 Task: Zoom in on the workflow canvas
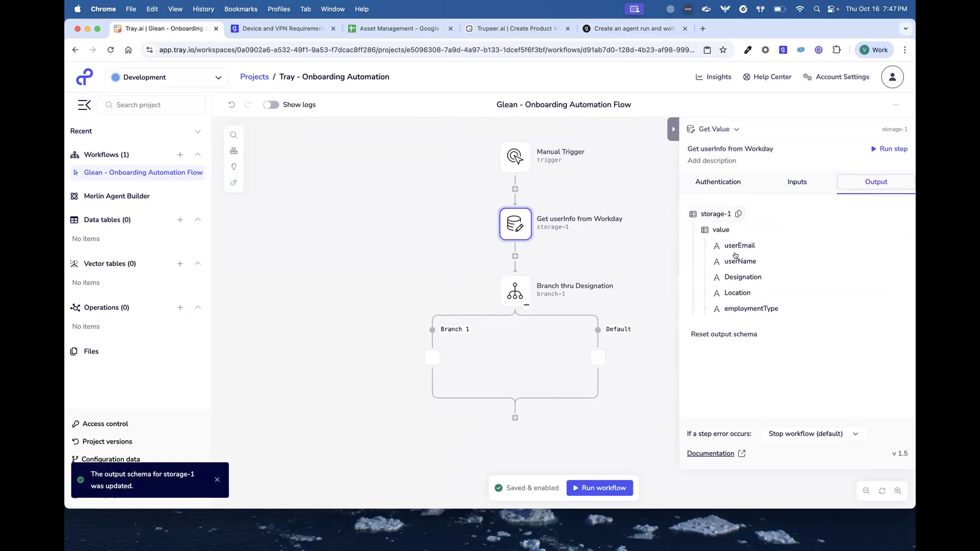click(898, 491)
